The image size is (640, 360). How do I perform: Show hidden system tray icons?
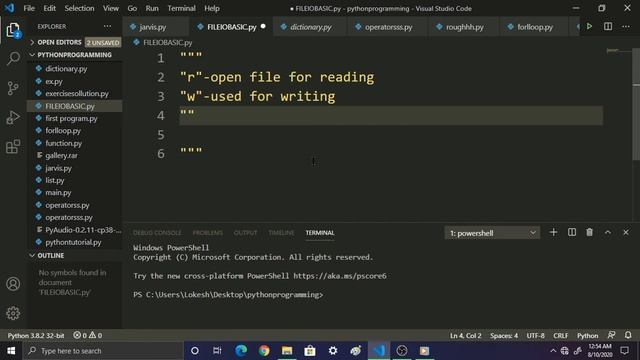pos(553,351)
